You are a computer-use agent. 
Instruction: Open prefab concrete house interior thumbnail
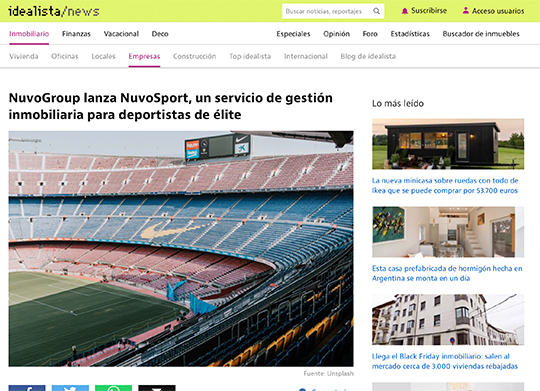point(448,232)
